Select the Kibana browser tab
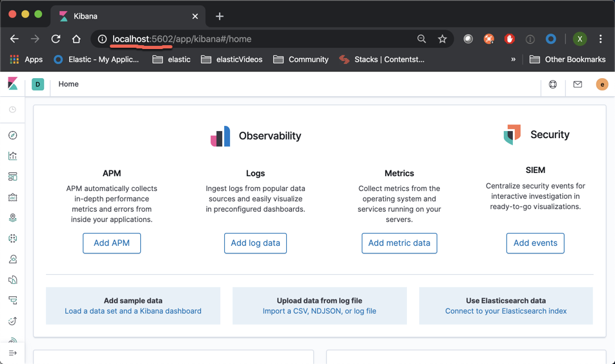Screen dimensions: 615x364 point(128,16)
